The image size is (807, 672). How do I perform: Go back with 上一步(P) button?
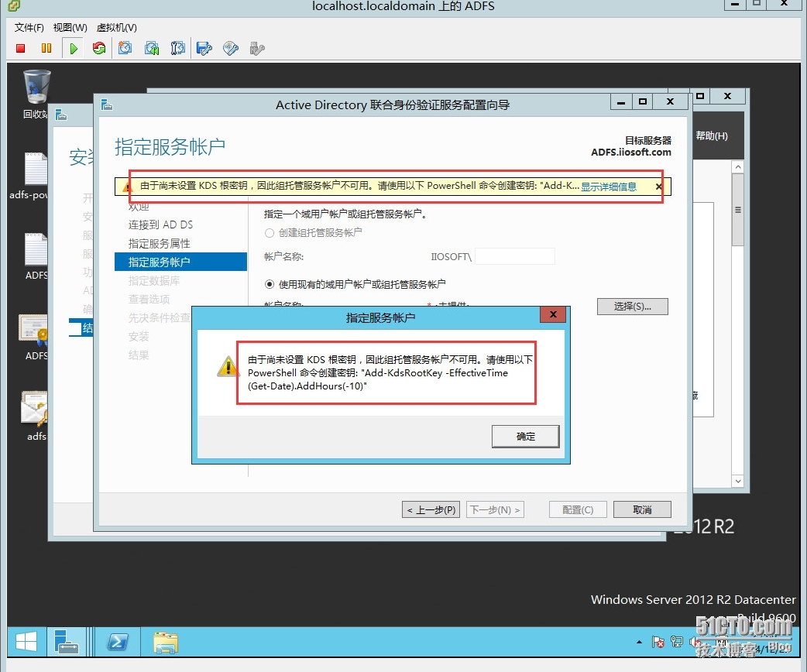point(431,509)
